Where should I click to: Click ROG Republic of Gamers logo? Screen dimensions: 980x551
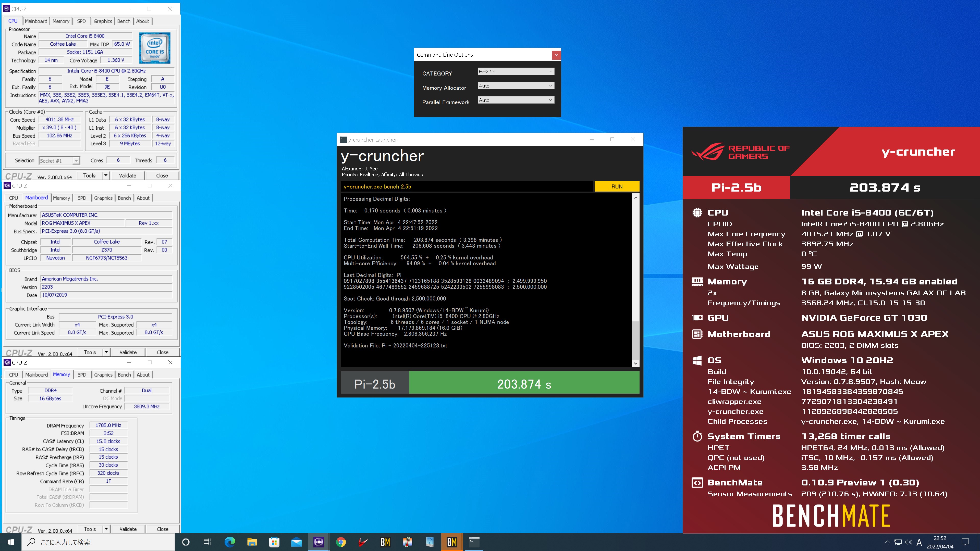coord(740,152)
